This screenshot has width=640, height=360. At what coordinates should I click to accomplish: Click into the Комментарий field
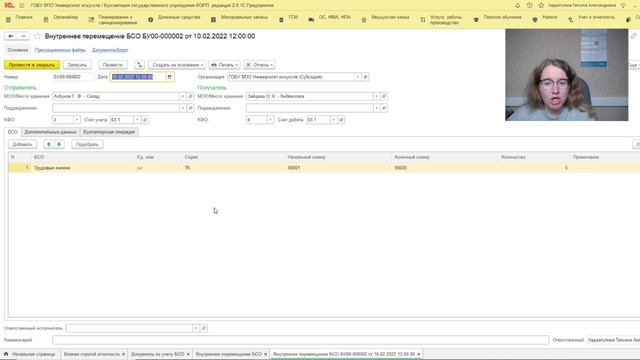[300, 340]
